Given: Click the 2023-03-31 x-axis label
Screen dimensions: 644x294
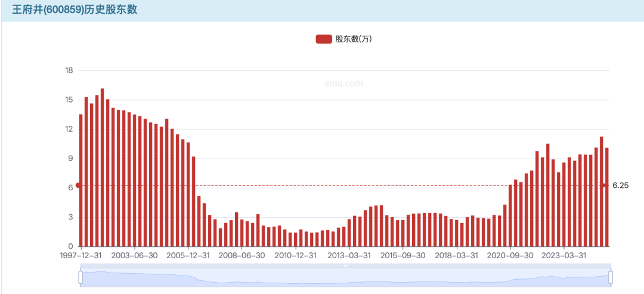Looking at the screenshot, I should [x=564, y=255].
